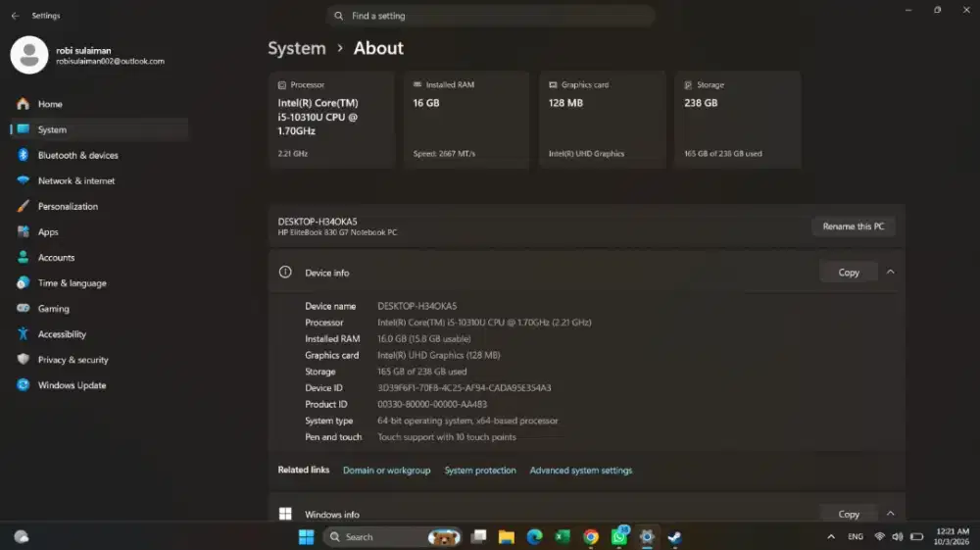Click the Processor info card
The image size is (980, 550).
point(332,120)
